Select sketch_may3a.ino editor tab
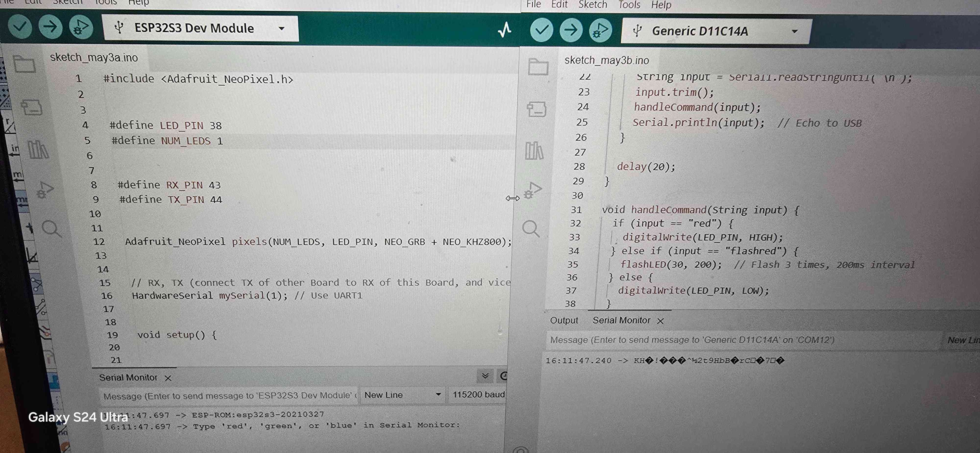Screen dimensions: 980x453 (94, 57)
